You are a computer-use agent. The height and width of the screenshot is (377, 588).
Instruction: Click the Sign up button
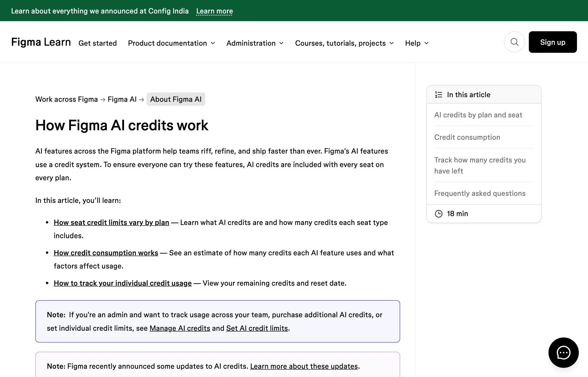tap(552, 42)
